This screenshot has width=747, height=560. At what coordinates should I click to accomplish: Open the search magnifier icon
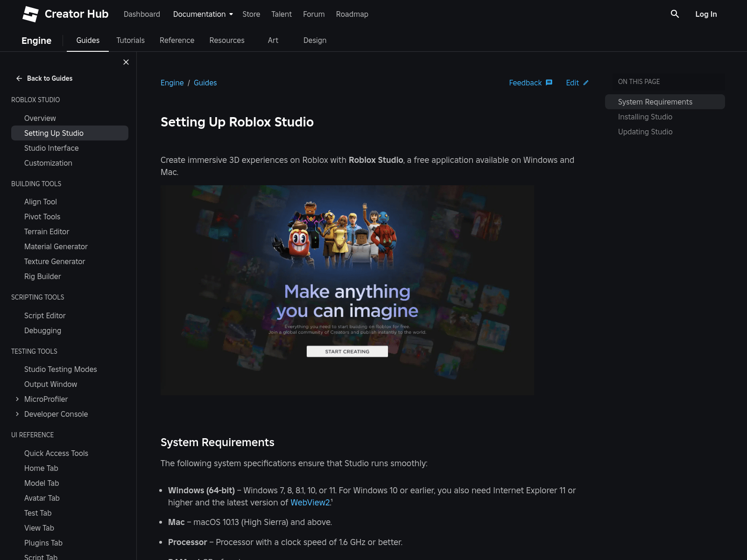(675, 14)
